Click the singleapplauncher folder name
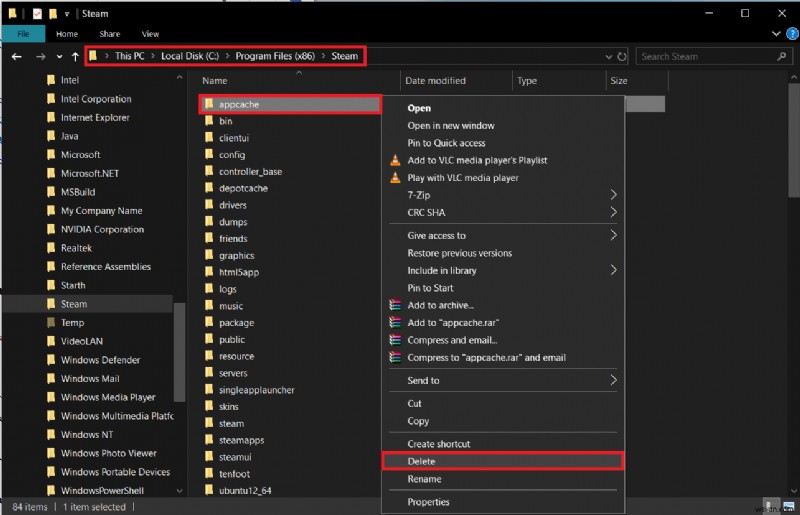The width and height of the screenshot is (800, 515). (257, 390)
